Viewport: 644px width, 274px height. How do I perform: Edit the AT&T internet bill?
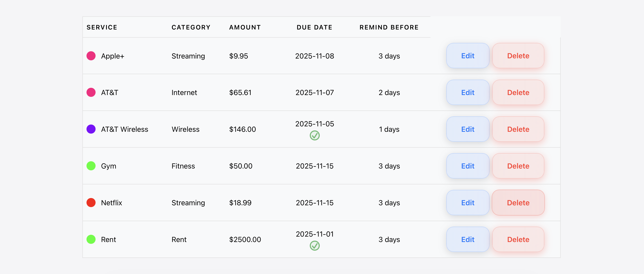(x=468, y=92)
